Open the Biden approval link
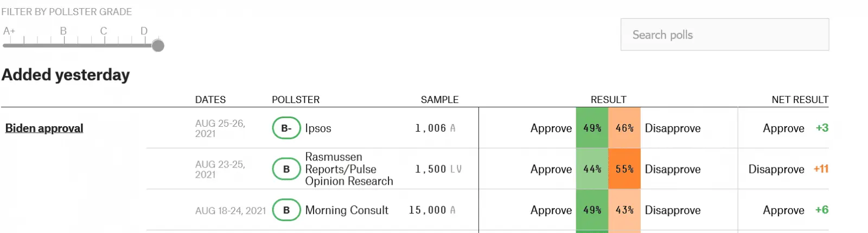 (44, 128)
